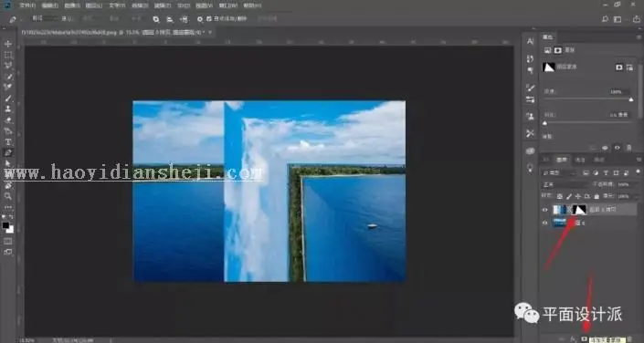This screenshot has width=644, height=343.
Task: Click the fx layer style icon
Action: (x=574, y=339)
